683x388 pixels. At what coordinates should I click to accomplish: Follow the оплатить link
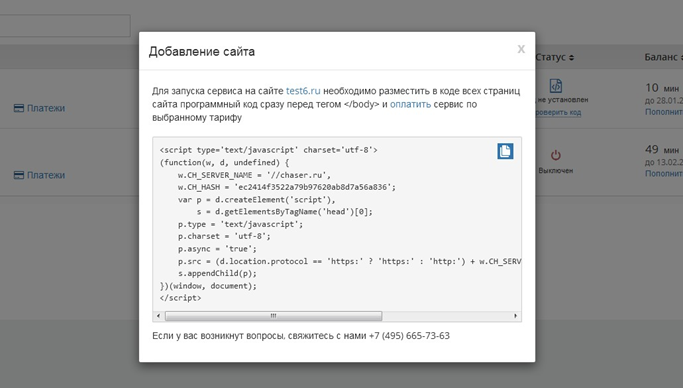point(410,104)
